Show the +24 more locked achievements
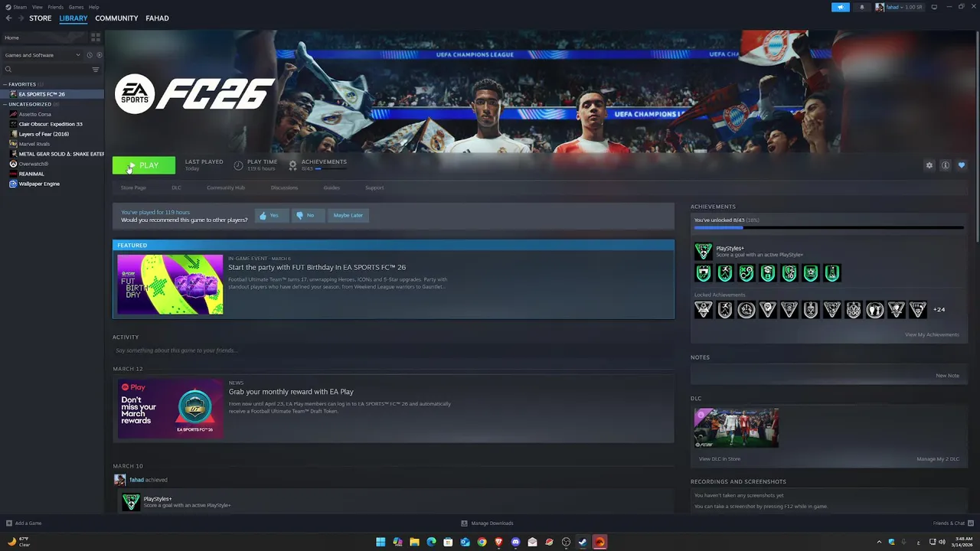 point(939,310)
